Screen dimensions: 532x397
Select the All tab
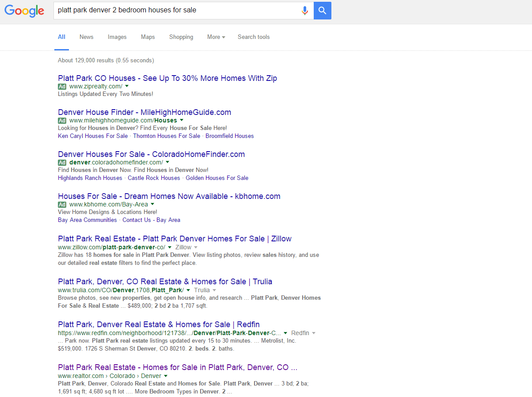coord(61,37)
